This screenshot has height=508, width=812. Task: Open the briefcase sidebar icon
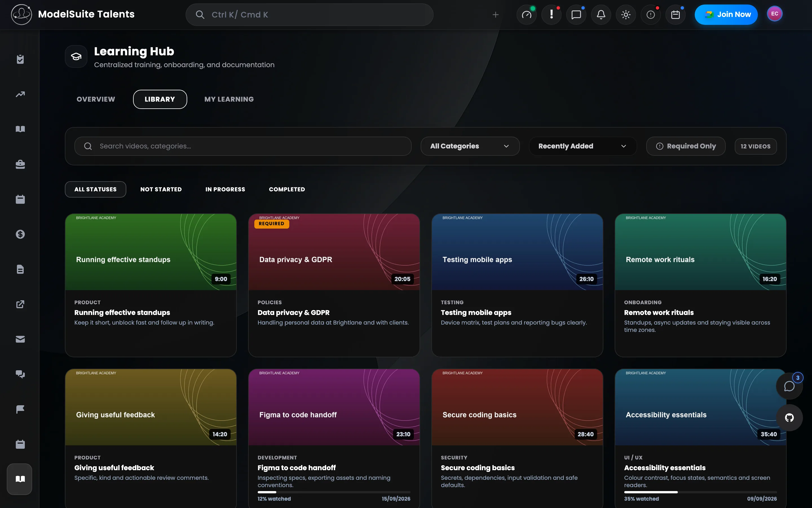click(x=20, y=164)
